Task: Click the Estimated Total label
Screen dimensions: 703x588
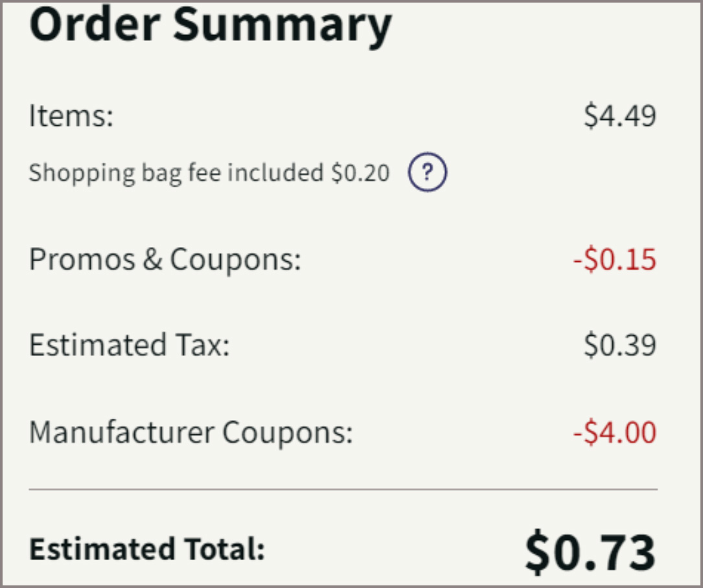Action: [148, 548]
